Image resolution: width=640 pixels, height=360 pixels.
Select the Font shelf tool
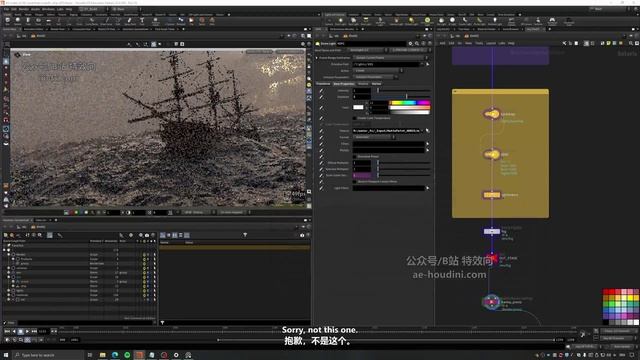[x=142, y=21]
